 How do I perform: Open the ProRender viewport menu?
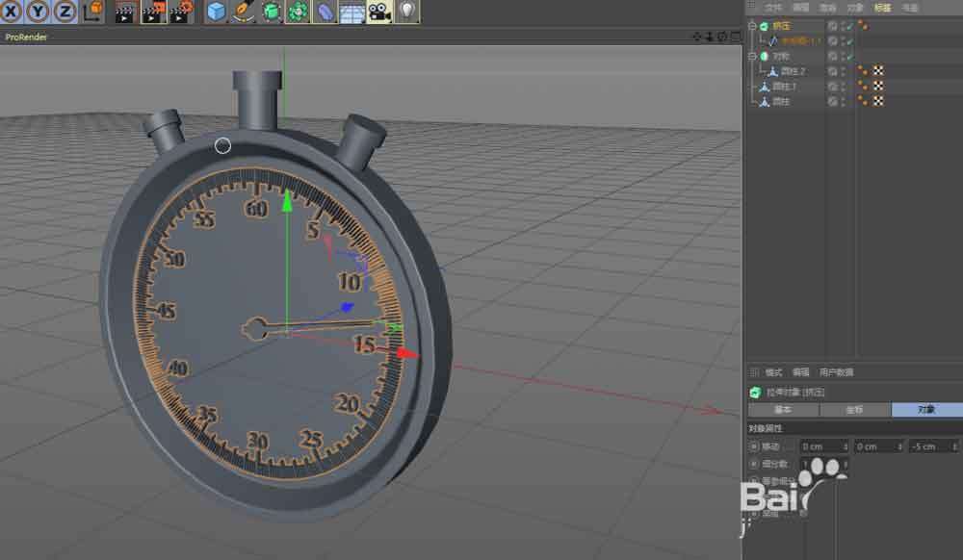pos(26,37)
